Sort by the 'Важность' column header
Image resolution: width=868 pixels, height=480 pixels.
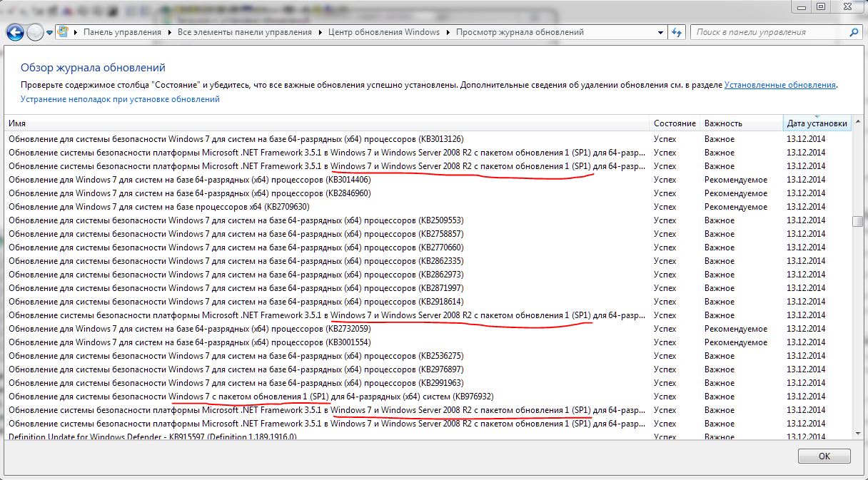coord(741,123)
